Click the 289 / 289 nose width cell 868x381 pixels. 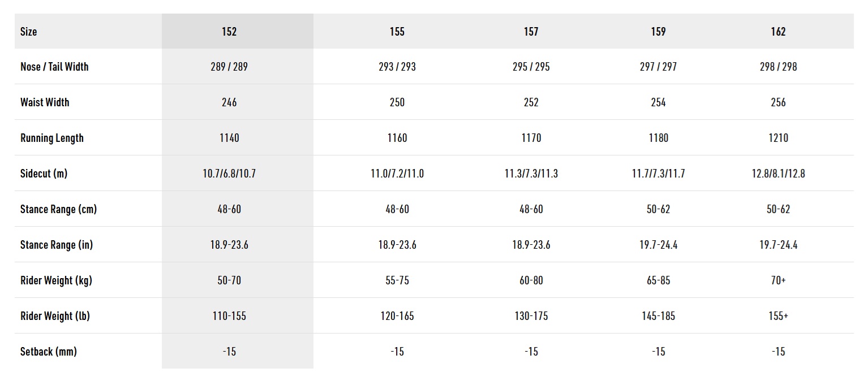coord(229,67)
